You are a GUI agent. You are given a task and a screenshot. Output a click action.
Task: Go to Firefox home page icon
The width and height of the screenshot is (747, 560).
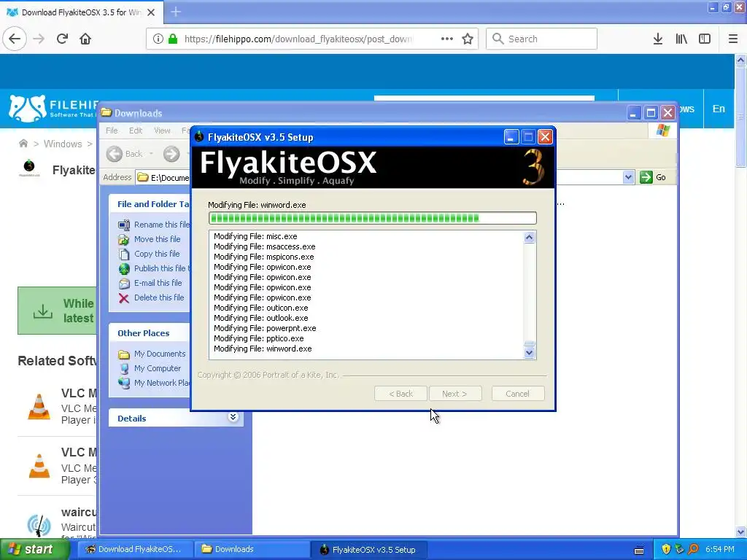pyautogui.click(x=85, y=39)
